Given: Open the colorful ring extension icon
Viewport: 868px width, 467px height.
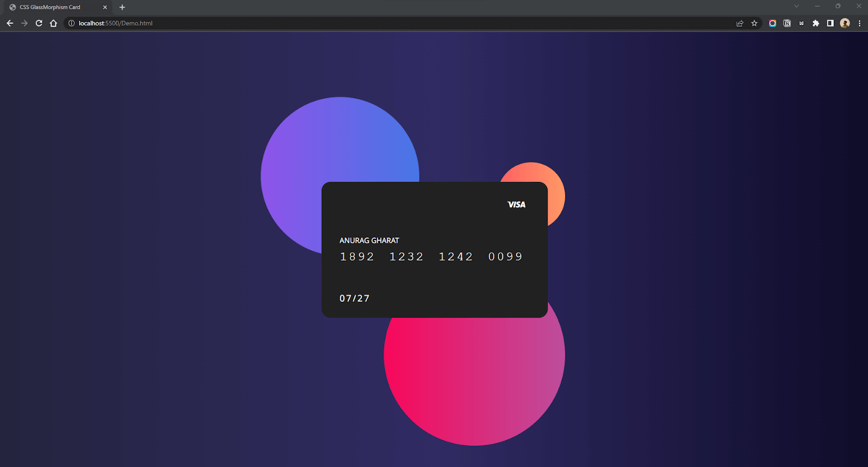Looking at the screenshot, I should click(x=773, y=23).
